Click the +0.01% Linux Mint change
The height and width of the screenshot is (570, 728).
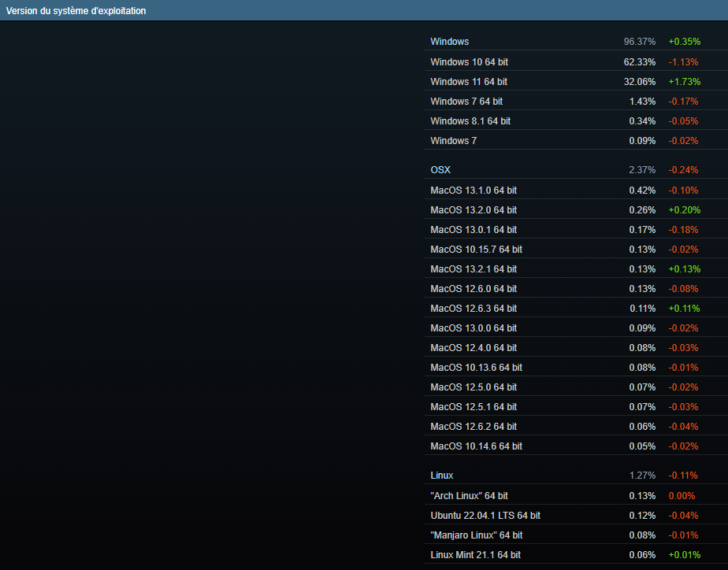click(x=685, y=555)
